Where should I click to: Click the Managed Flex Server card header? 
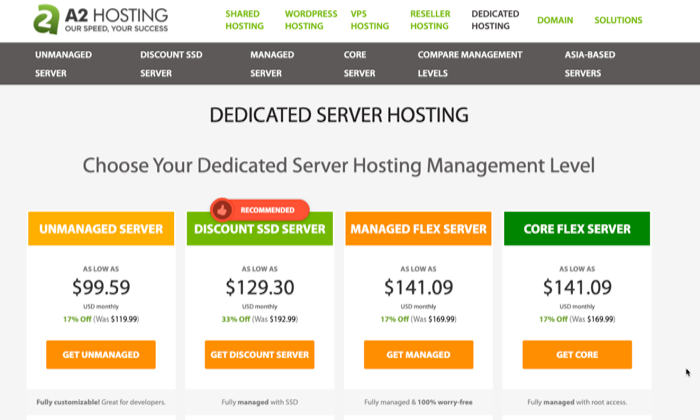click(418, 229)
